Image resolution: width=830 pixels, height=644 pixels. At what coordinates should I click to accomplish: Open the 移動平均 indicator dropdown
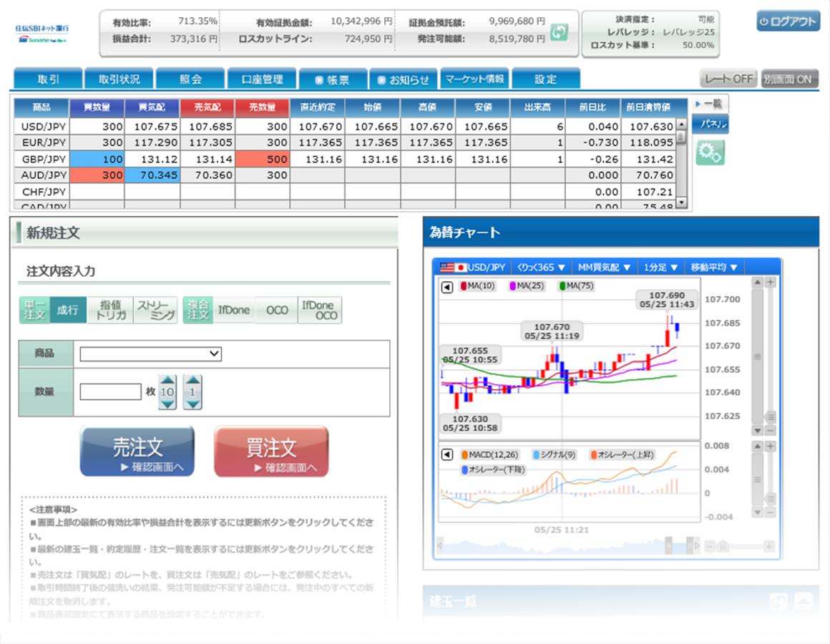(x=714, y=267)
